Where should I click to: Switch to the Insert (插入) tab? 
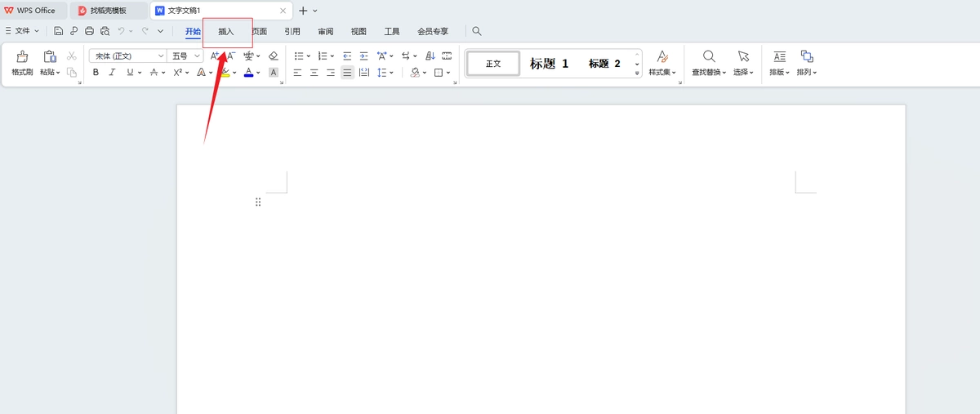coord(226,32)
